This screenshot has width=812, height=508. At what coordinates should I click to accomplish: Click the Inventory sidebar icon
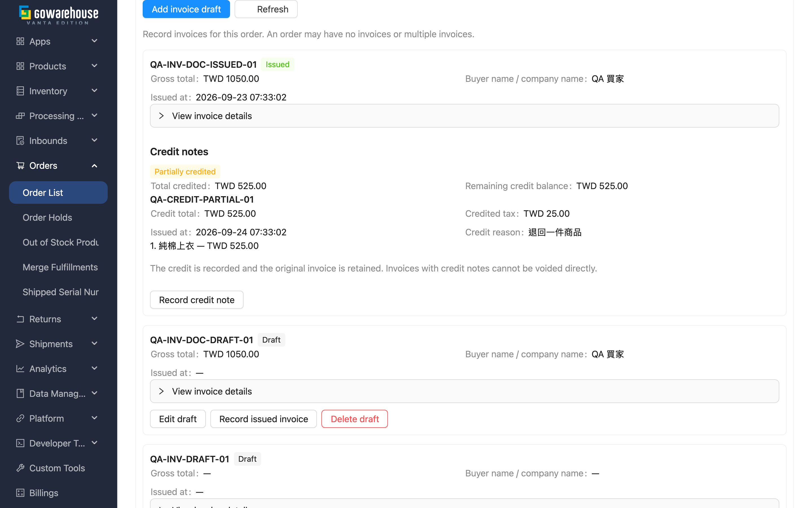(x=20, y=91)
